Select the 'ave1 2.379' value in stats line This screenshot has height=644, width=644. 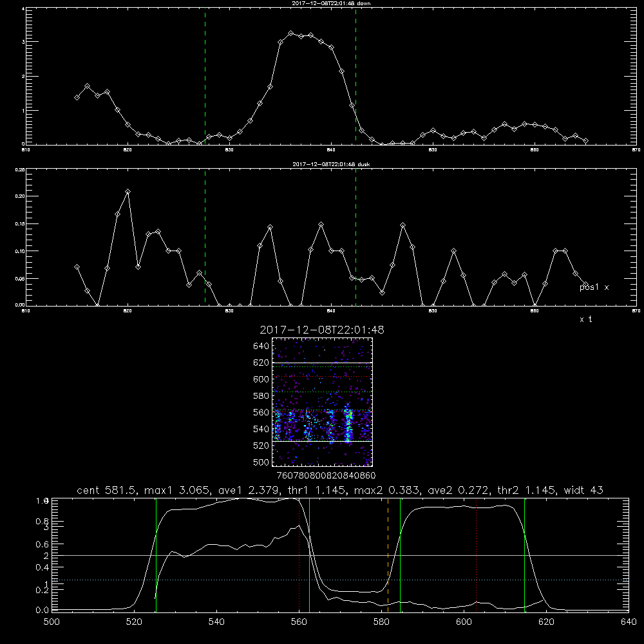249,490
